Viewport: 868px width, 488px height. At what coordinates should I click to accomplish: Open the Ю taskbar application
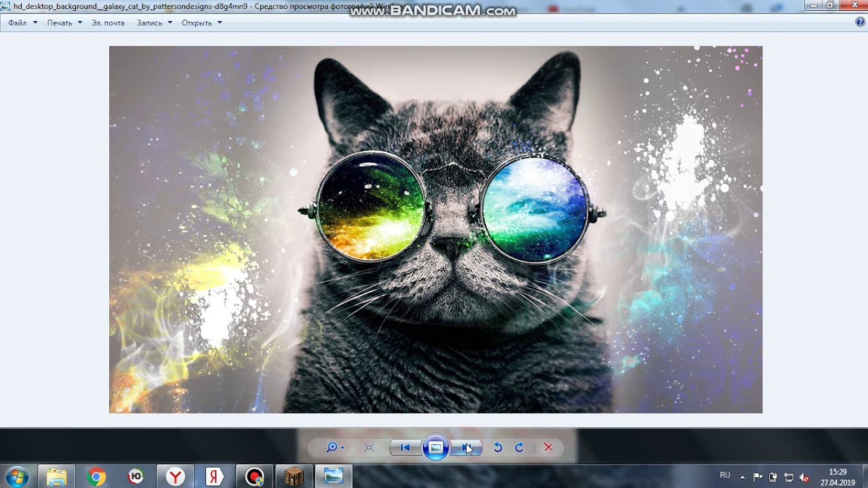click(x=136, y=476)
